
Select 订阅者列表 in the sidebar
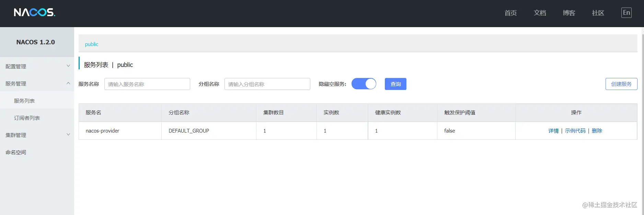pyautogui.click(x=37, y=118)
